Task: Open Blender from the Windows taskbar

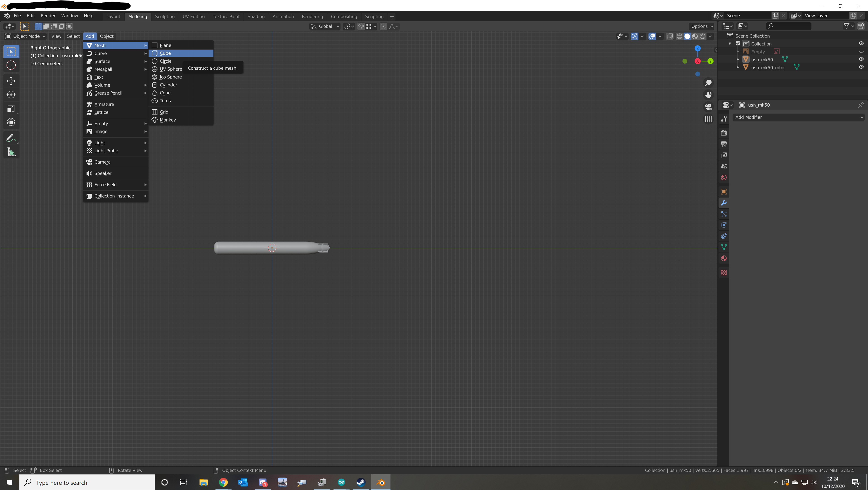Action: [381, 482]
